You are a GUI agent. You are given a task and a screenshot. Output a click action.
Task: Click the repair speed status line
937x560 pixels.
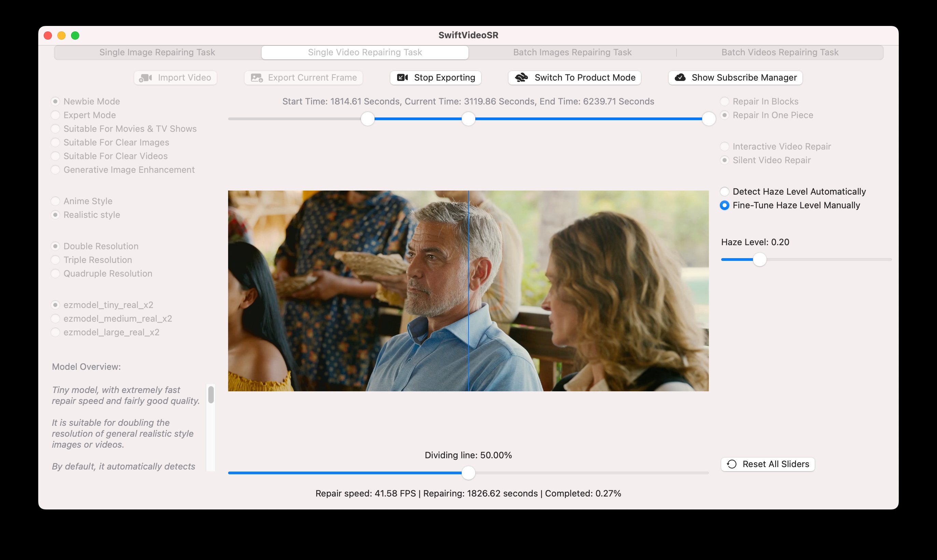click(x=468, y=493)
